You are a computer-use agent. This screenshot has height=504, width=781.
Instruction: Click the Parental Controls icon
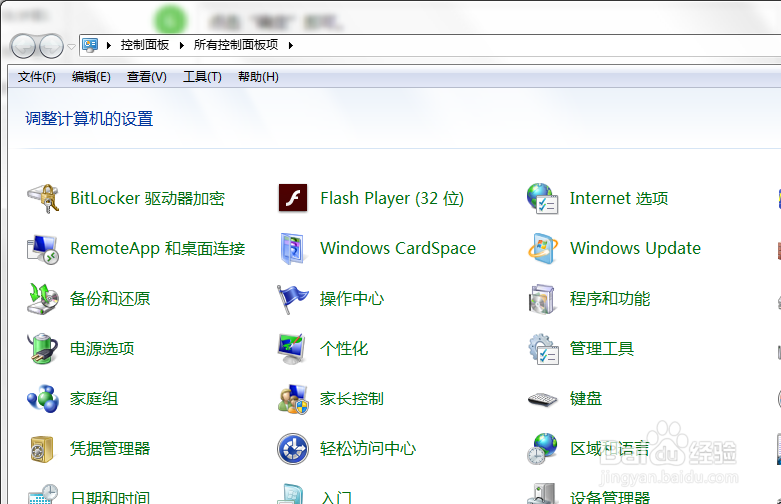[x=293, y=399]
